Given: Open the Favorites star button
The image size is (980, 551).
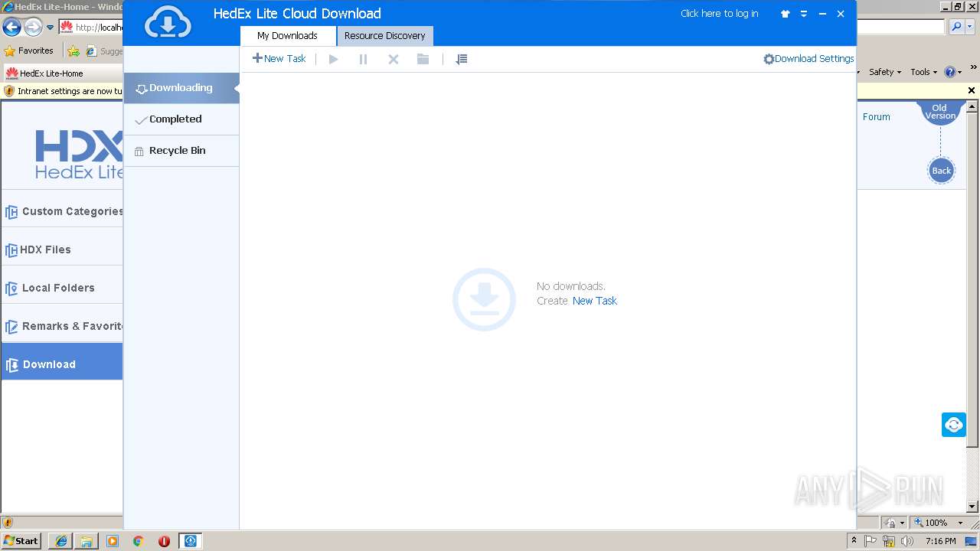Looking at the screenshot, I should pyautogui.click(x=29, y=51).
